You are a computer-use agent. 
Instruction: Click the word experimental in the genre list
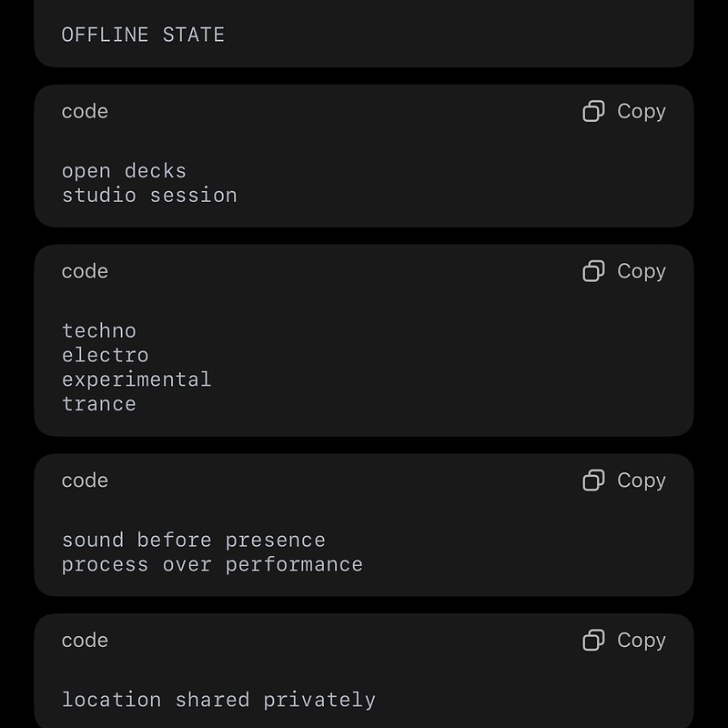(136, 379)
